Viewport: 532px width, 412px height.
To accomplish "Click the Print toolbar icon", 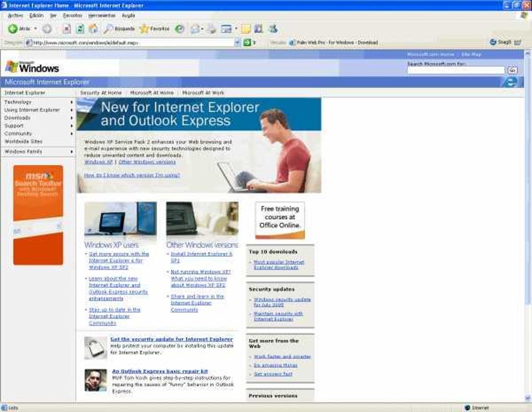I will tap(211, 29).
